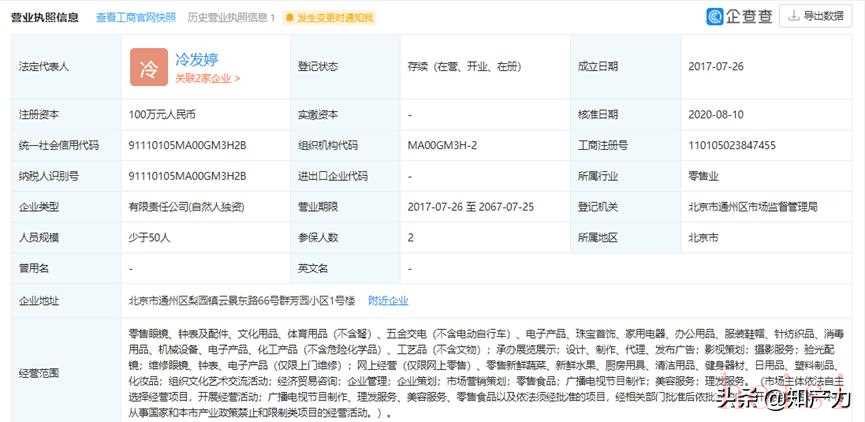
Task: Click the orange 冷 avatar icon
Action: click(149, 67)
